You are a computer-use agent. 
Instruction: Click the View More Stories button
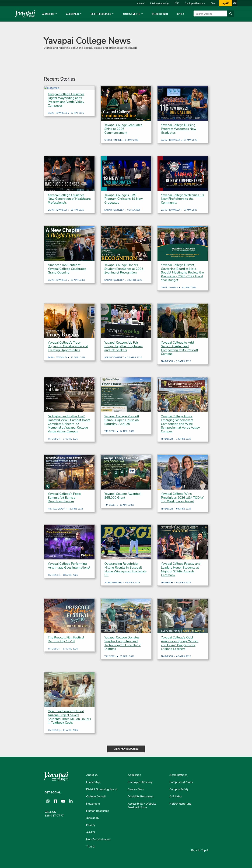(126, 749)
